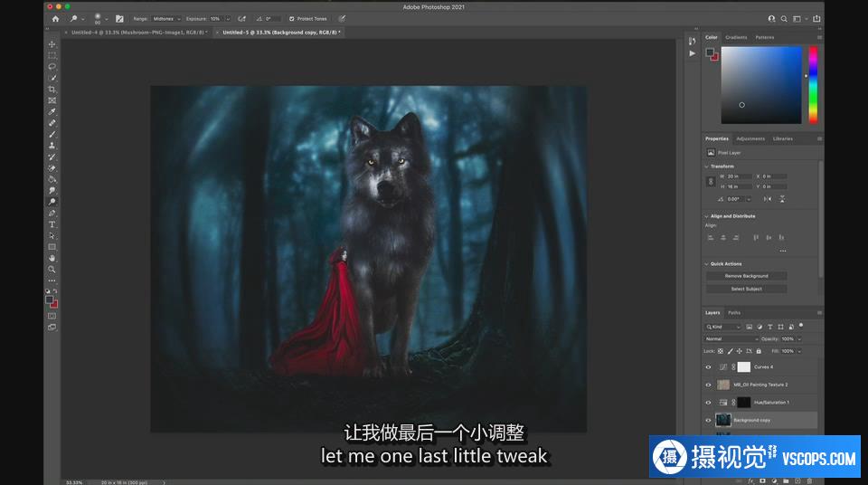Switch to the Patterns tab

click(765, 37)
